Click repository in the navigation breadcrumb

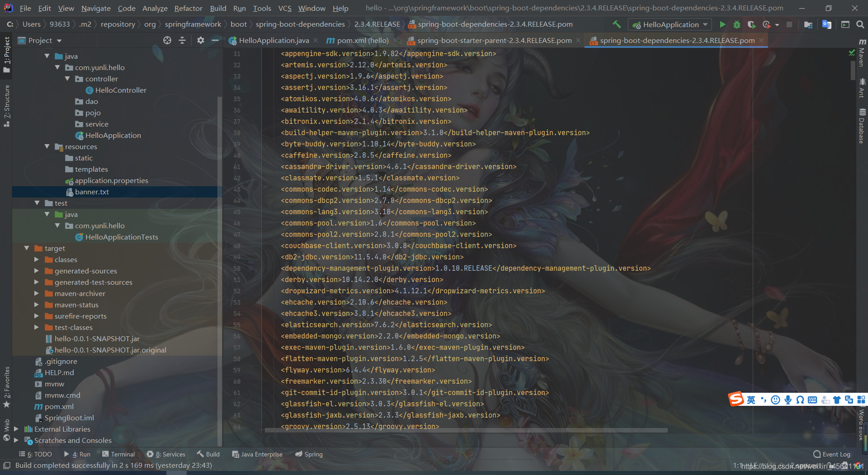pyautogui.click(x=118, y=24)
